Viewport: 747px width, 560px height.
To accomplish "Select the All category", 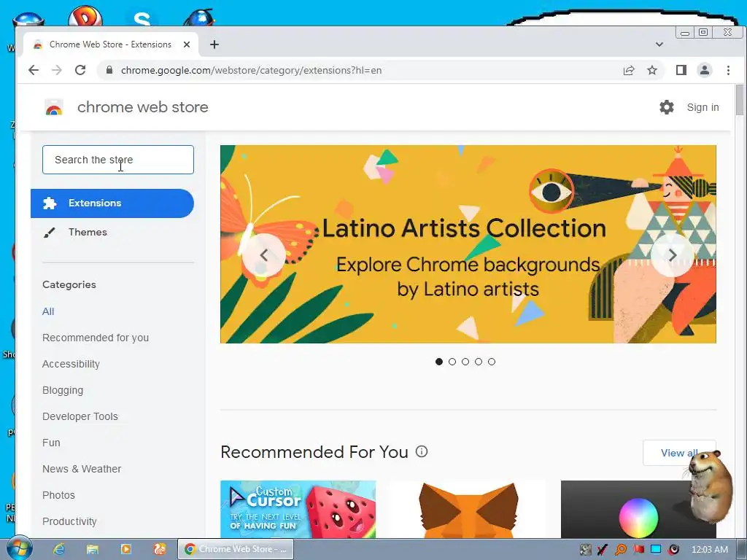I will [48, 311].
